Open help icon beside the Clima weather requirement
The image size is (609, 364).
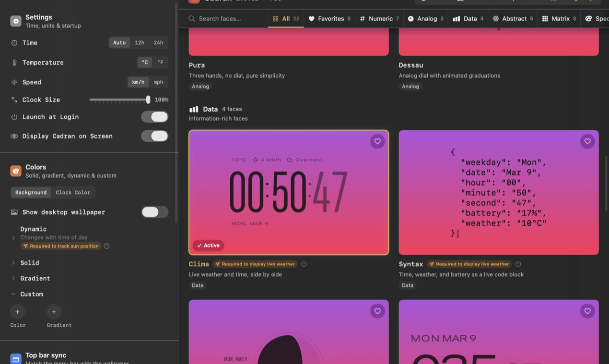(304, 264)
